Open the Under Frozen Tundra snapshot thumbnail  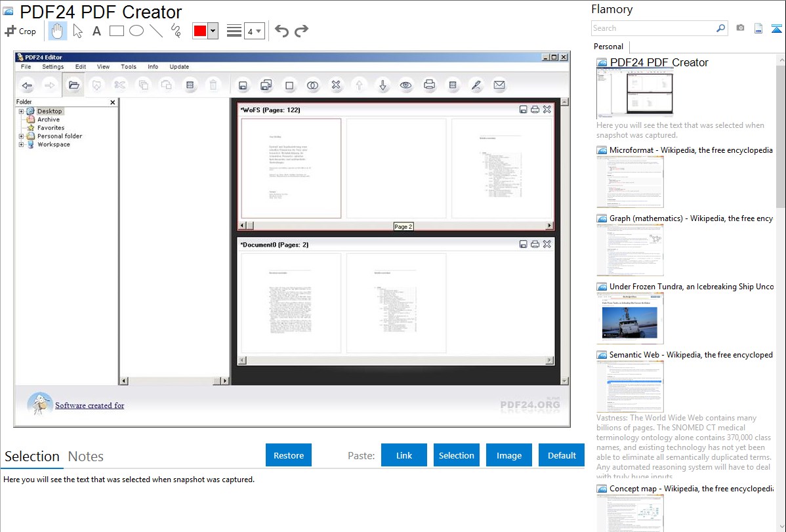630,318
